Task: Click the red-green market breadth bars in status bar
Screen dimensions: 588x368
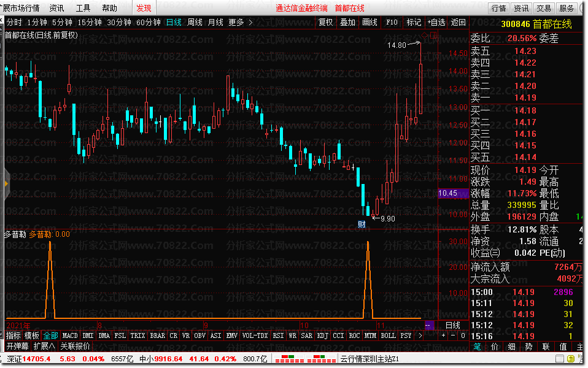Action: (305, 359)
